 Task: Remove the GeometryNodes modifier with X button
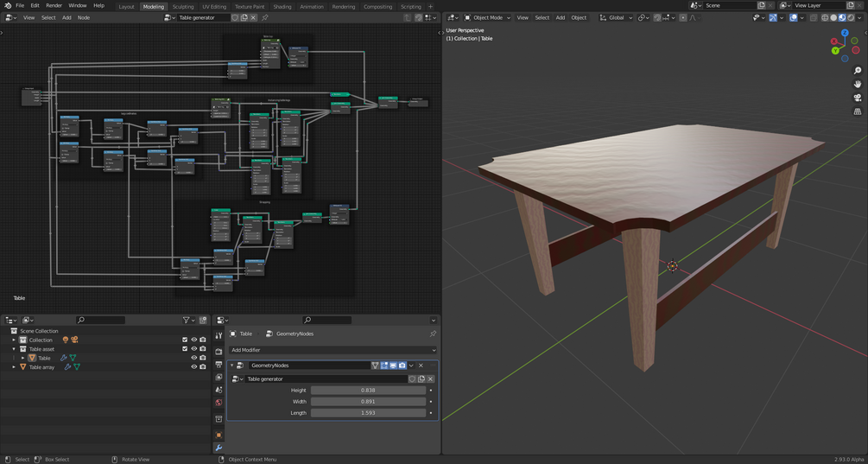(421, 365)
